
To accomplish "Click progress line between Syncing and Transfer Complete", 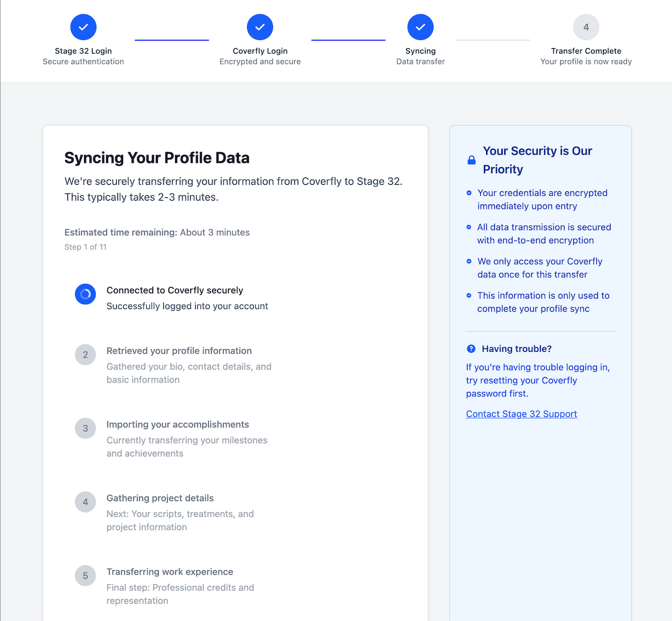I will click(492, 40).
